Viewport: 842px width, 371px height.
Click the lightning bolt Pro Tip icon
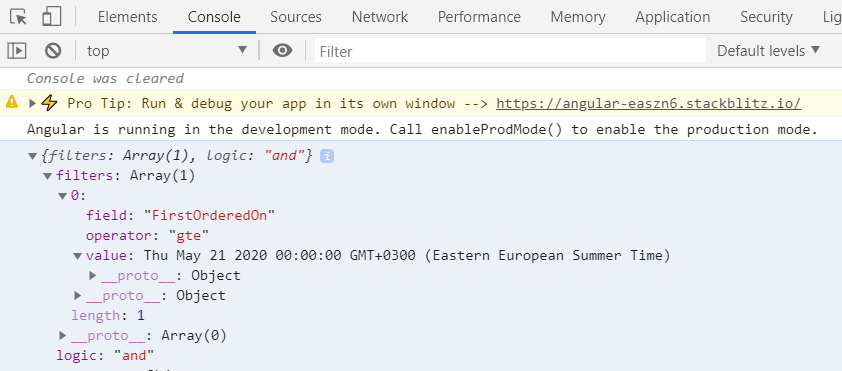(x=49, y=103)
